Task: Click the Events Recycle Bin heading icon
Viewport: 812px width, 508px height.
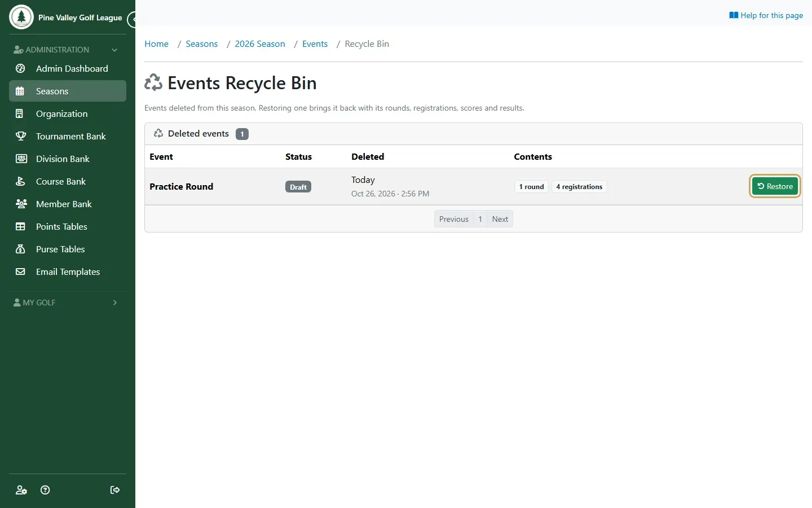Action: (153, 83)
